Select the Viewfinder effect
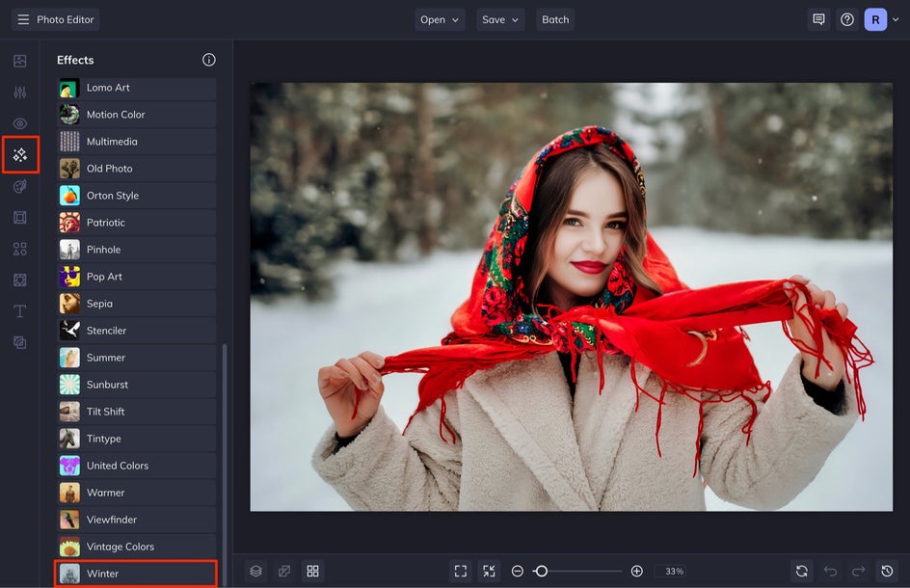 click(137, 520)
